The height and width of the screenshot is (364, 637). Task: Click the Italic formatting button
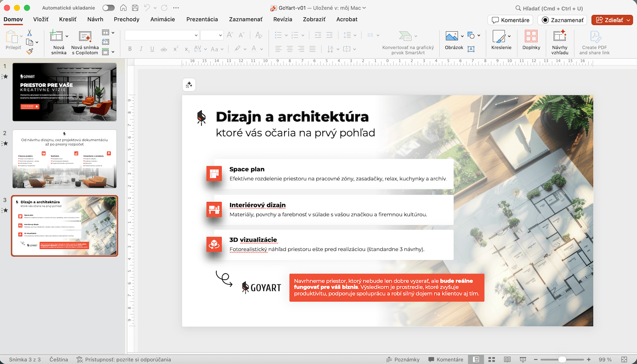(141, 49)
